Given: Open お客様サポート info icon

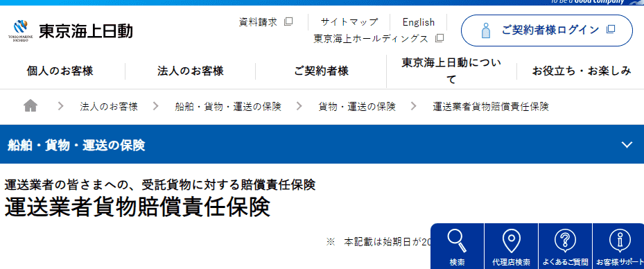Looking at the screenshot, I should pos(618,246).
